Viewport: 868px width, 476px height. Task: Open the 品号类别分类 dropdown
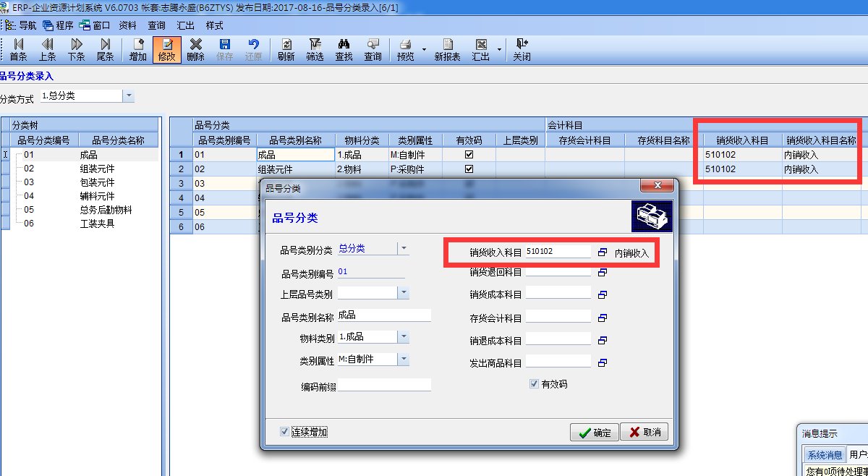[404, 248]
